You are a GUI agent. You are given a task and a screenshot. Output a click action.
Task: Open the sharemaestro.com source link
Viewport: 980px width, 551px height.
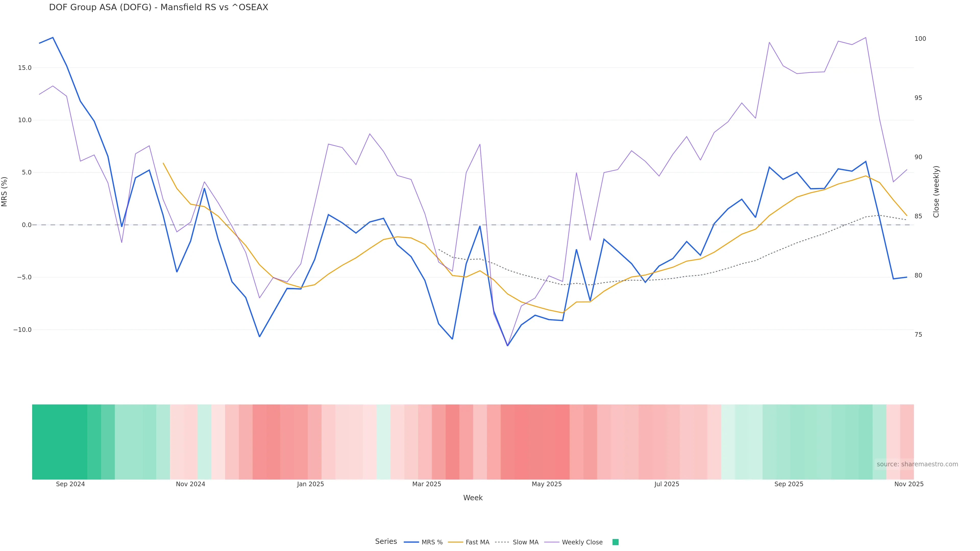(917, 464)
